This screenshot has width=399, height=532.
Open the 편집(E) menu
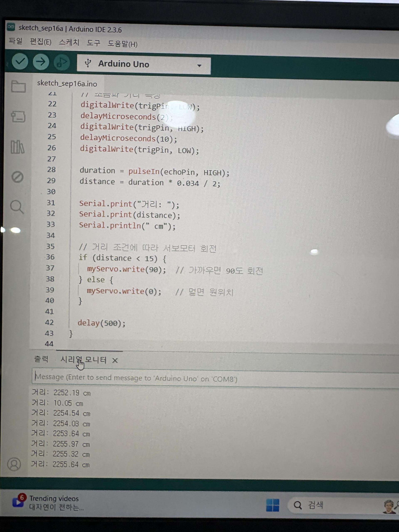pyautogui.click(x=40, y=42)
